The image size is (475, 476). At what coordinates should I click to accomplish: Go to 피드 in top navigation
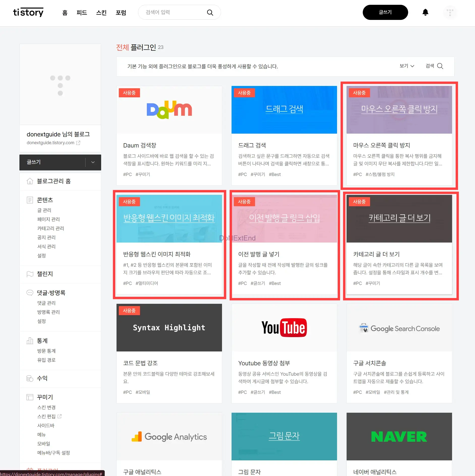tap(82, 13)
